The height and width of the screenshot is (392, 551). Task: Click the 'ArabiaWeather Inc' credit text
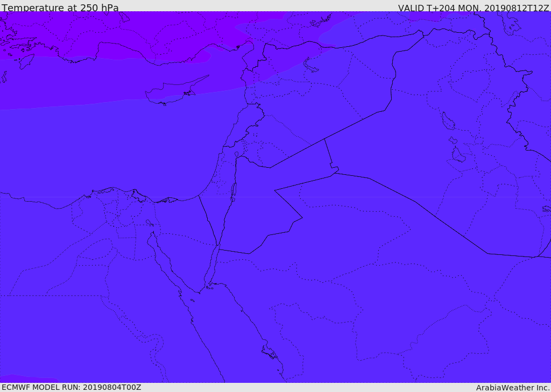(512, 388)
